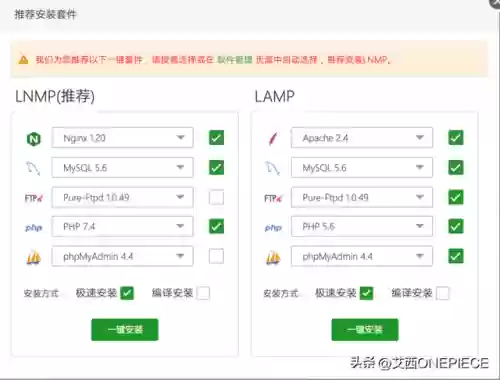Open the LNMP MySQL 5.6 version dropdown

click(x=122, y=167)
